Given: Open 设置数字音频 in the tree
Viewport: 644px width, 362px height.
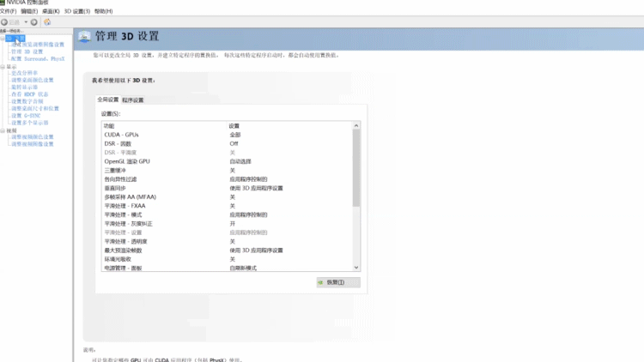Looking at the screenshot, I should click(x=27, y=101).
